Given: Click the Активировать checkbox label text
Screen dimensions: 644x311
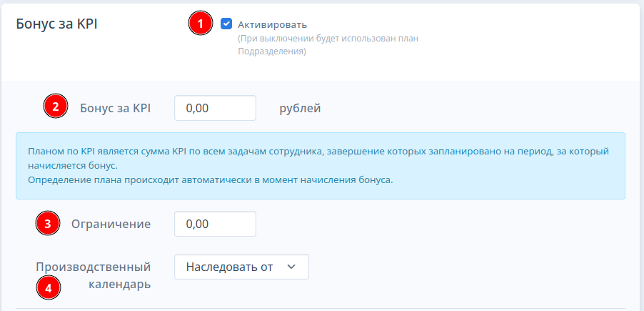Looking at the screenshot, I should point(272,25).
